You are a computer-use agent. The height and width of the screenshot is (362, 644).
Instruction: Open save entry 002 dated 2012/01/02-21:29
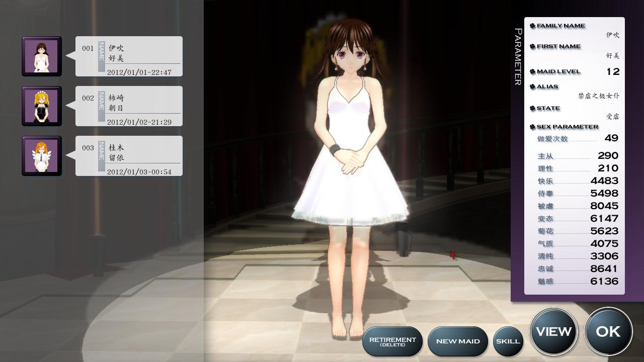click(x=129, y=106)
